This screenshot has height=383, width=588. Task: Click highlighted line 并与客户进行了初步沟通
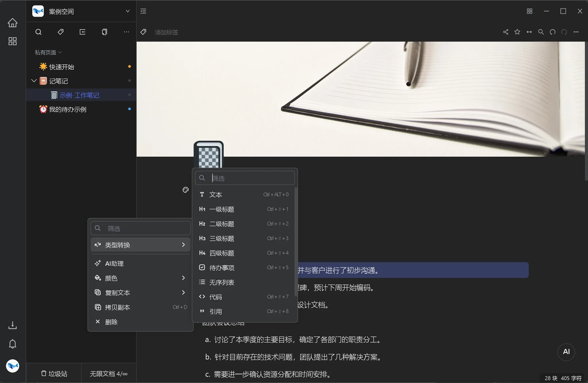(x=413, y=270)
